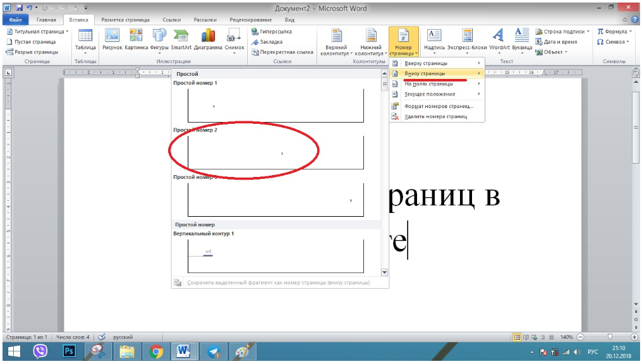The image size is (642, 364).
Task: Switch to the Ссылки tab
Action: [x=171, y=20]
